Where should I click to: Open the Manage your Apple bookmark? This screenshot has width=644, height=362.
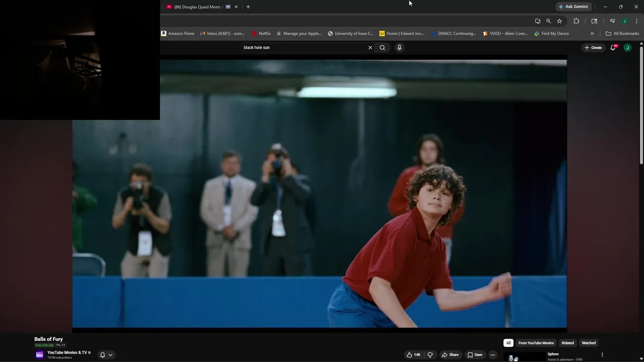coord(299,34)
